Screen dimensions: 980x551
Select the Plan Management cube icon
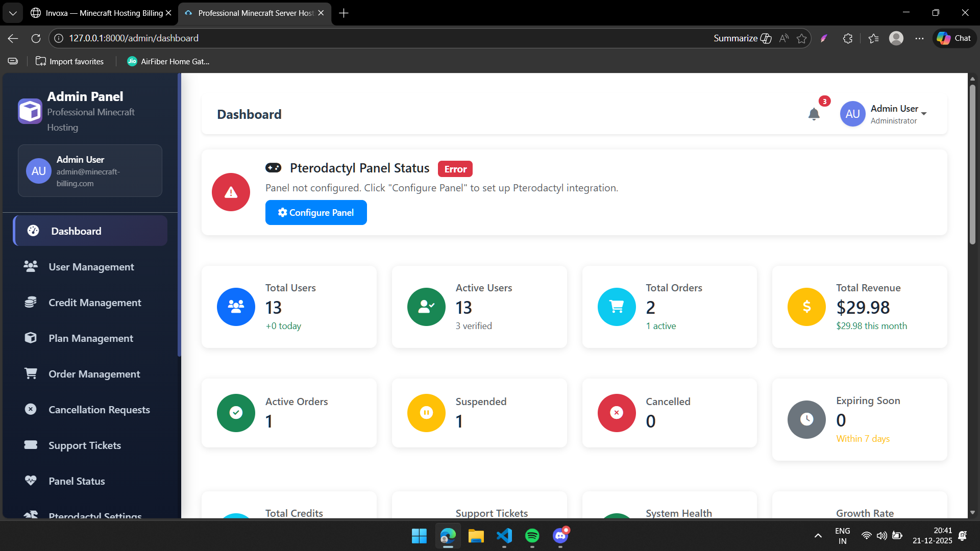tap(31, 338)
